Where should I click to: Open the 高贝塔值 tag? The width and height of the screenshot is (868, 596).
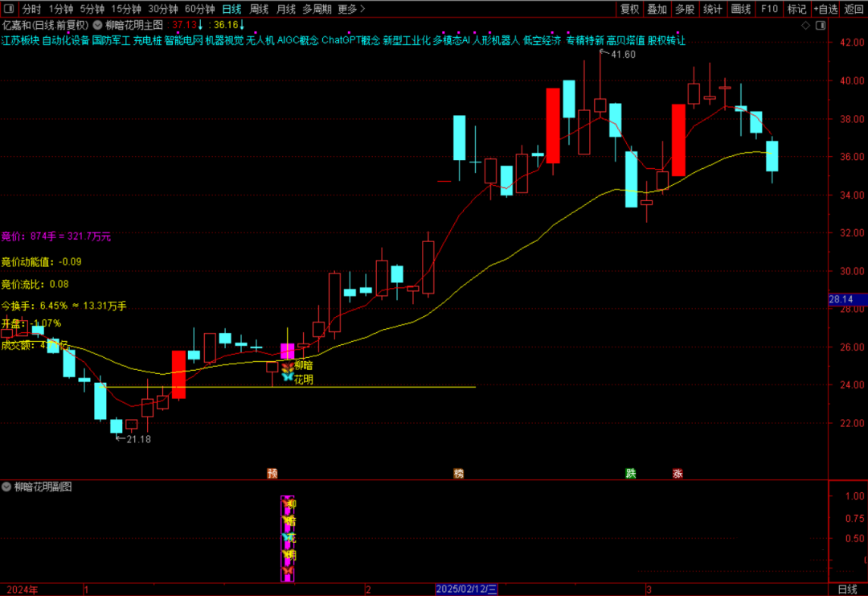click(625, 40)
